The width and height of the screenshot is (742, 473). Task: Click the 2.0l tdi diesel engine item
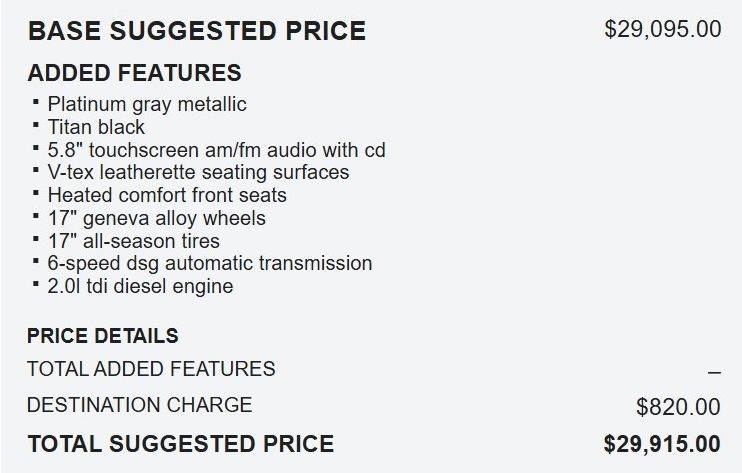(140, 286)
